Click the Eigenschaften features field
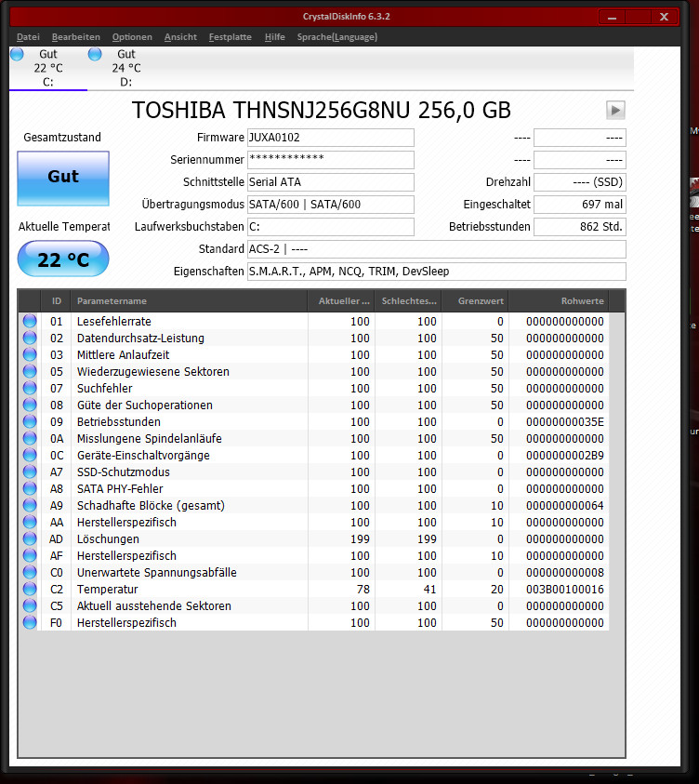This screenshot has height=784, width=699. (437, 271)
